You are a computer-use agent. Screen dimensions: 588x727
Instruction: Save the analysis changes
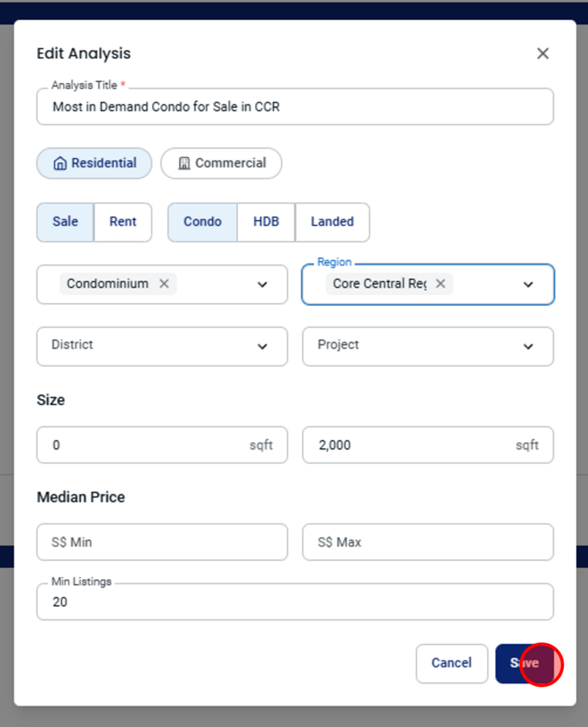525,664
